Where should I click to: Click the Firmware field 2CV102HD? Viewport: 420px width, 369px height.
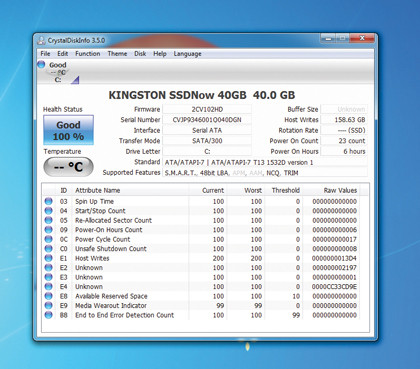click(x=207, y=109)
